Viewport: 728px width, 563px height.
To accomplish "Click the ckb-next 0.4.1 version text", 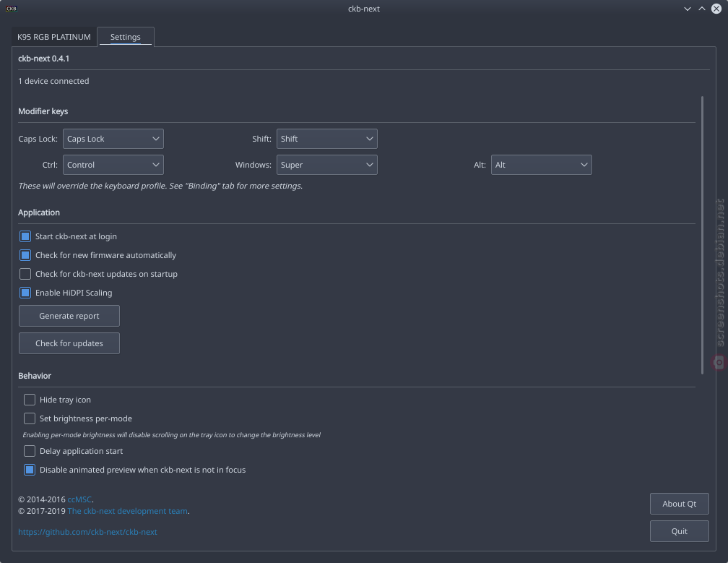I will click(x=43, y=59).
